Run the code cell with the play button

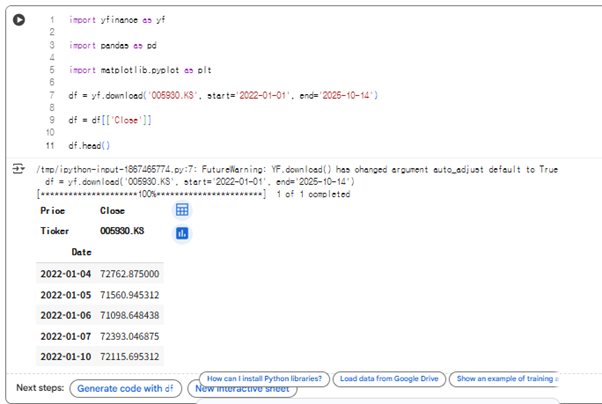[19, 20]
